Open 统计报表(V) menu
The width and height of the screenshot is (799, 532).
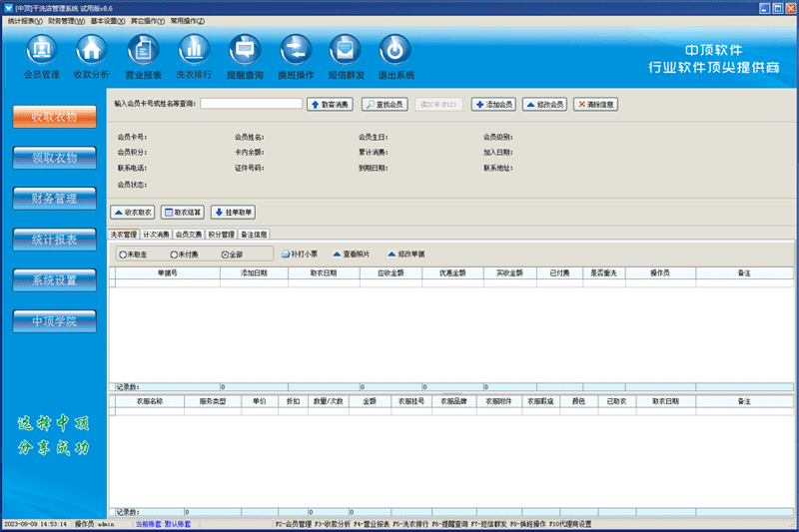25,21
